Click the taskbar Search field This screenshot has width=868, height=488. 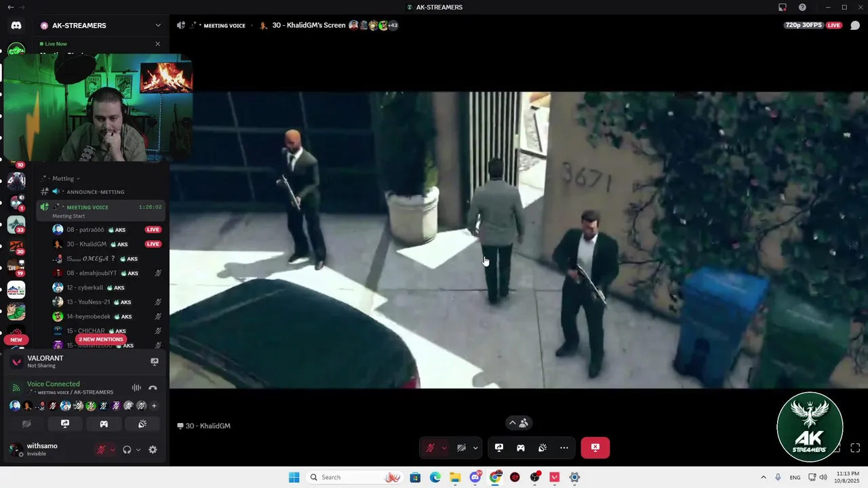[x=354, y=477]
